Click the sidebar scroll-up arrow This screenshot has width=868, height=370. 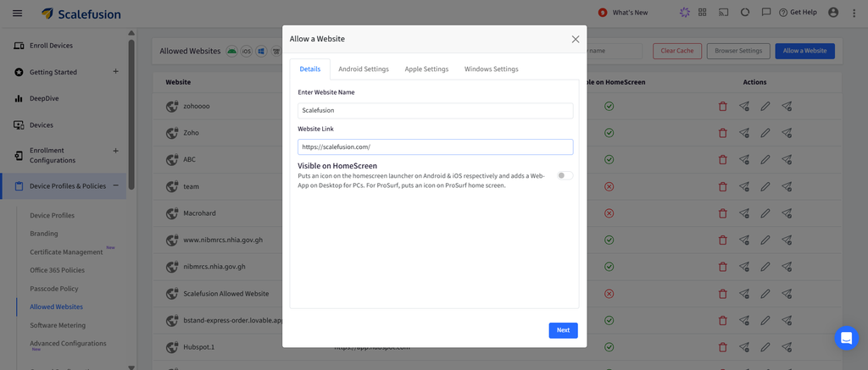pos(131,33)
